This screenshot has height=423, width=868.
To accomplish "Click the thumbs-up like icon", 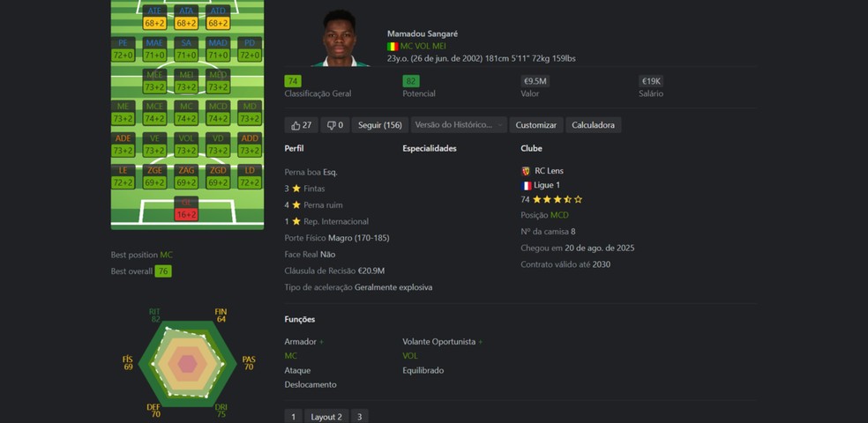I will tap(296, 125).
